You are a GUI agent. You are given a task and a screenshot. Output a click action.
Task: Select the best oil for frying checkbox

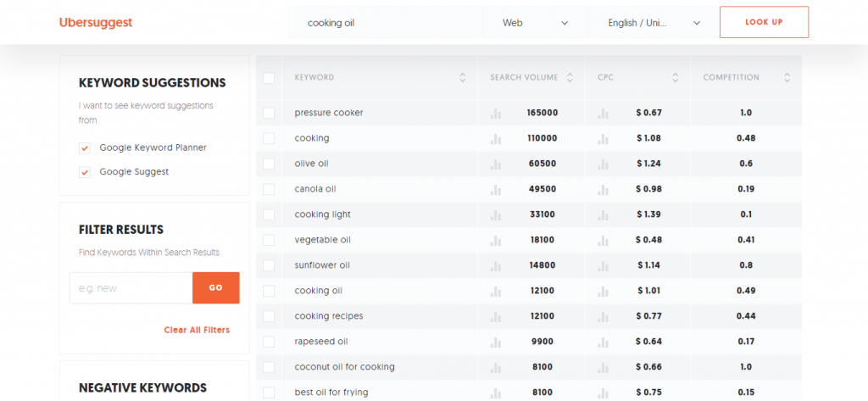click(x=269, y=393)
